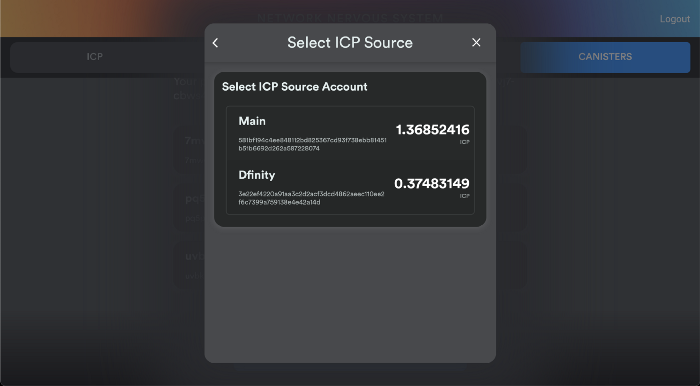Click the Main account balance 1.36852416

click(432, 130)
